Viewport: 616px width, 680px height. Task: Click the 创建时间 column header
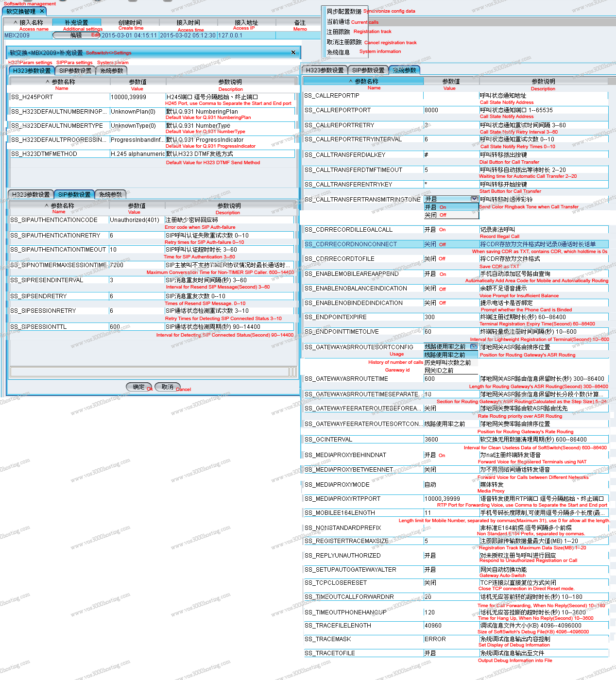point(130,22)
